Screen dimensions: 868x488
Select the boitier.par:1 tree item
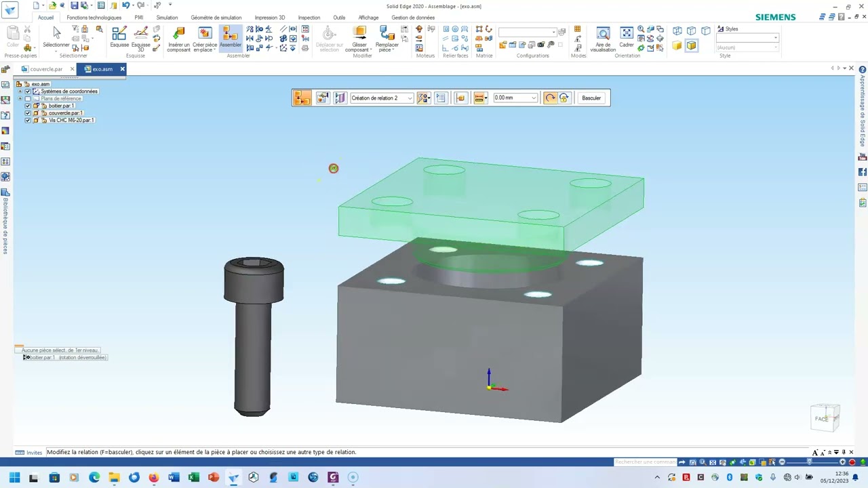(x=61, y=106)
